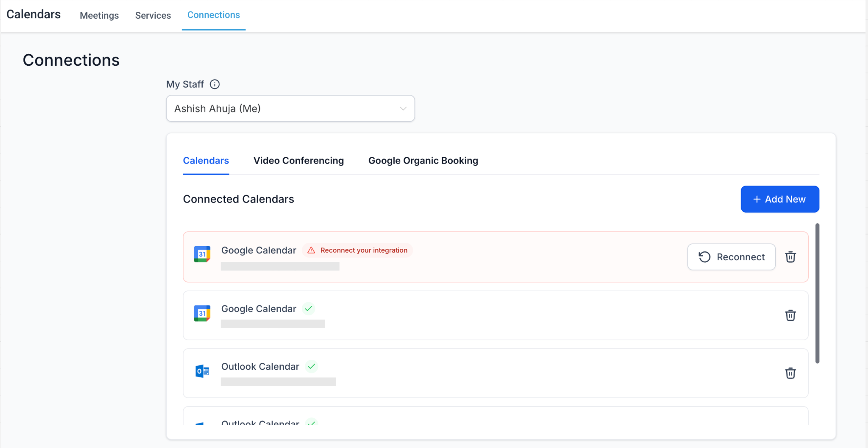
Task: Click the first Google Calendar logo icon
Action: coord(202,254)
